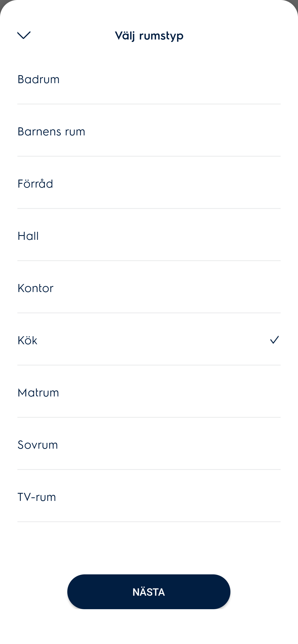Collapse the sheet using the down chevron
This screenshot has width=298, height=644.
click(24, 35)
